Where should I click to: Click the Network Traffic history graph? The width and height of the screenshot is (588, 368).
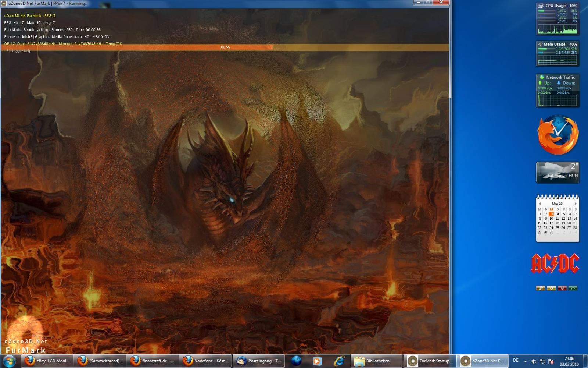[557, 100]
